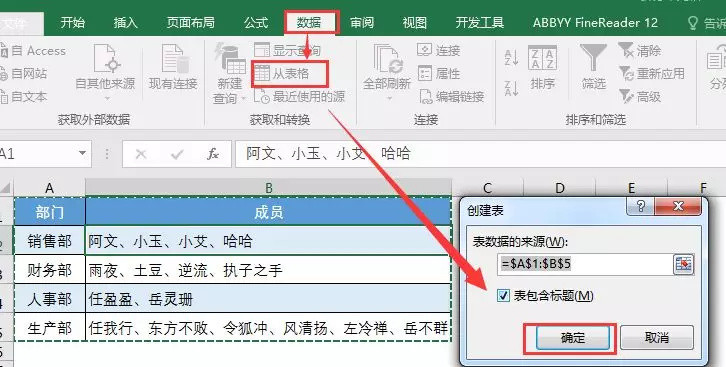726x367 pixels.
Task: Click the table source range input field
Action: coord(584,264)
